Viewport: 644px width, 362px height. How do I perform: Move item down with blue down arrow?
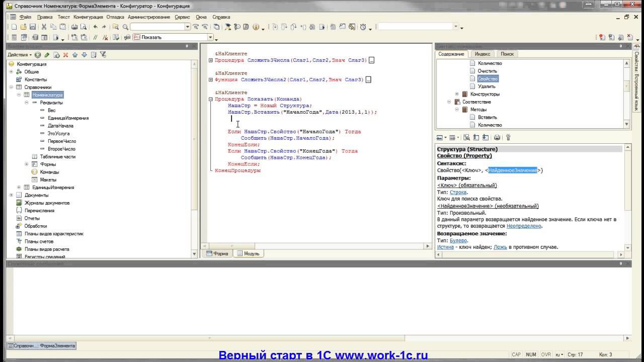point(84,55)
